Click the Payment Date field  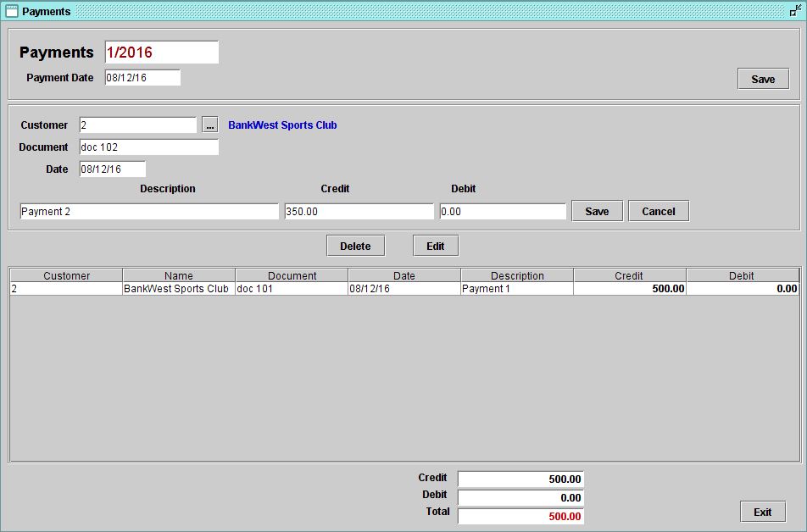click(x=142, y=77)
